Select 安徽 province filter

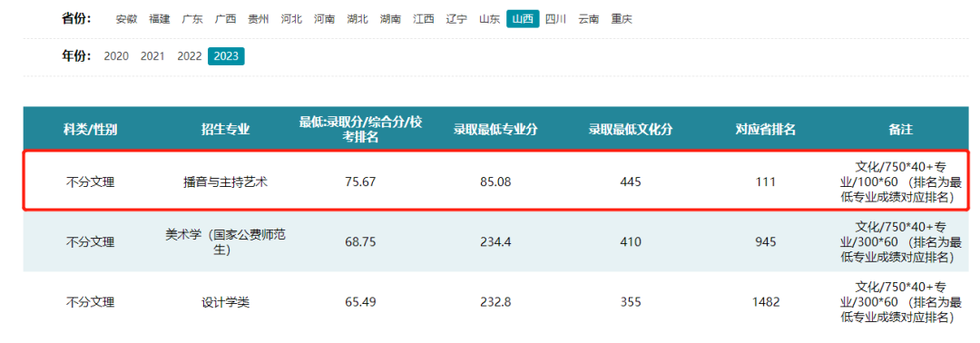(126, 19)
